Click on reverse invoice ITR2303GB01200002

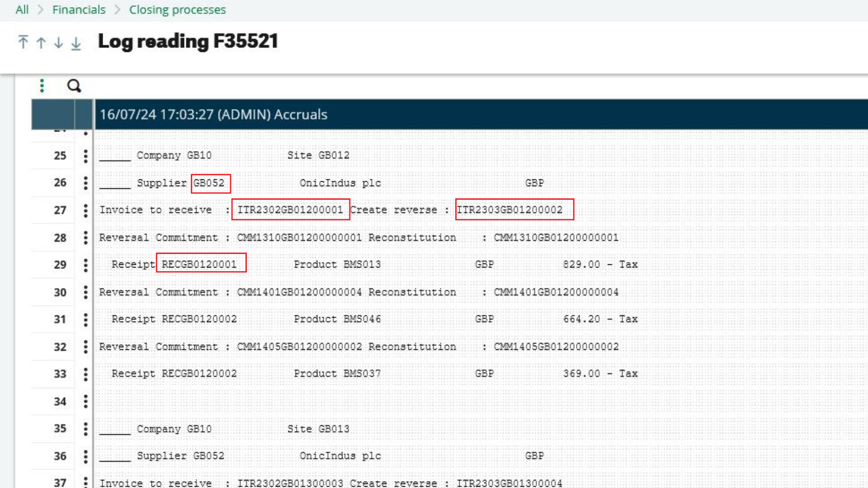(513, 209)
